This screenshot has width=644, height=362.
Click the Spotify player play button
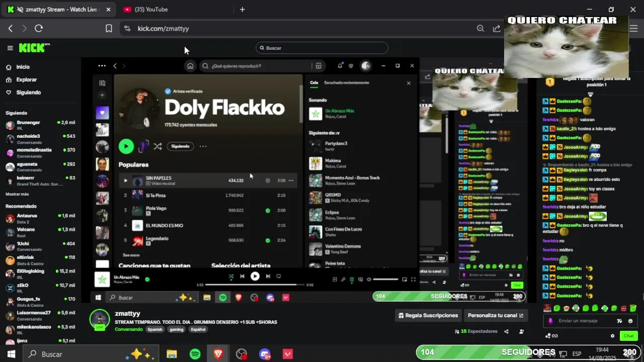pos(255,276)
